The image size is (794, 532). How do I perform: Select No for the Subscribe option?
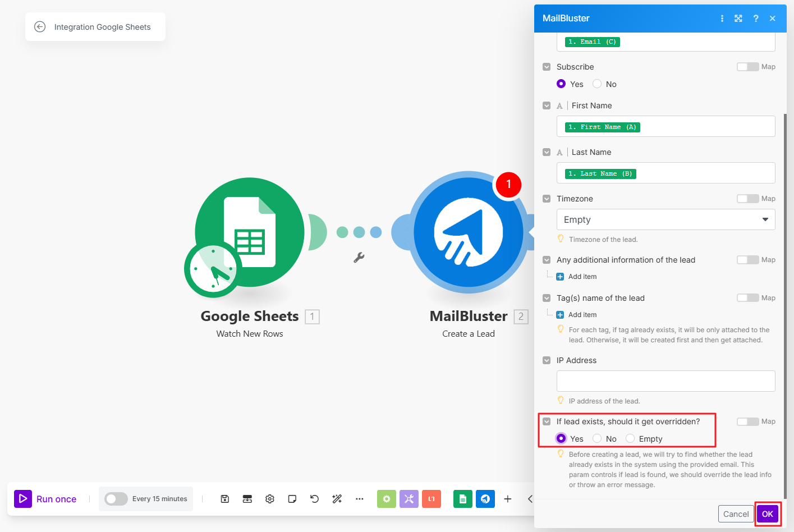pos(597,84)
